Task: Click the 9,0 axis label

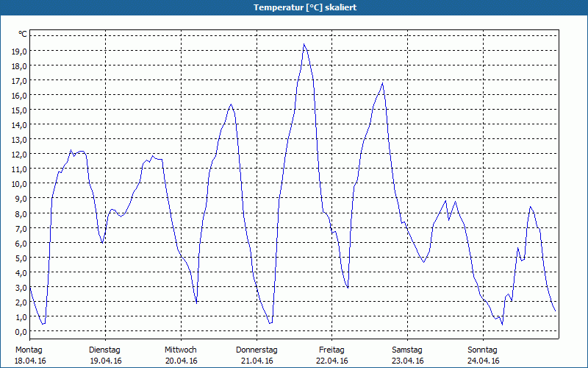Action: click(x=21, y=199)
